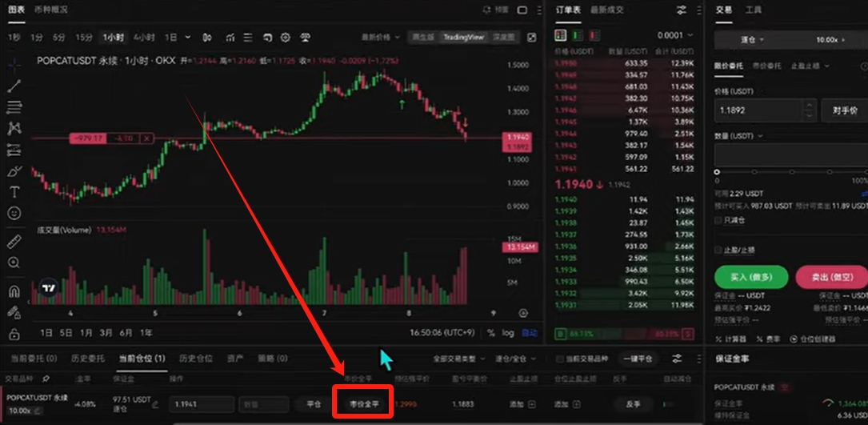Click the green 买入 (做多) button
The height and width of the screenshot is (425, 868).
tap(750, 277)
